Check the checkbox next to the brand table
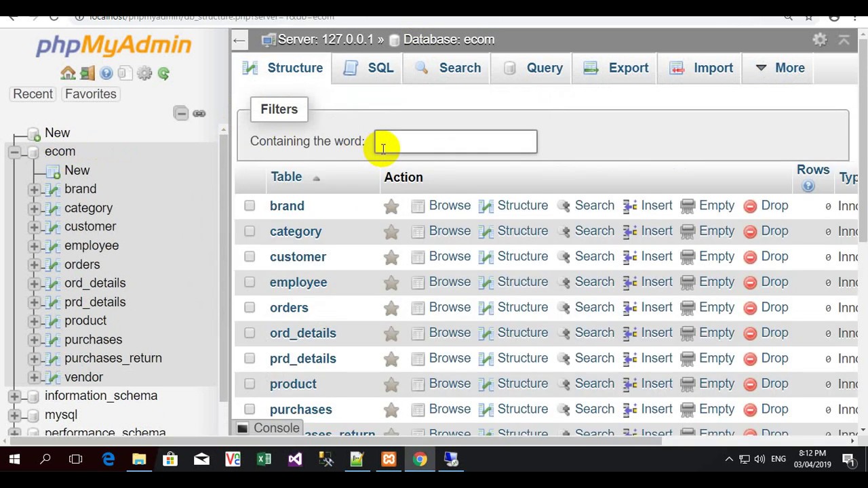868x488 pixels. pos(249,205)
